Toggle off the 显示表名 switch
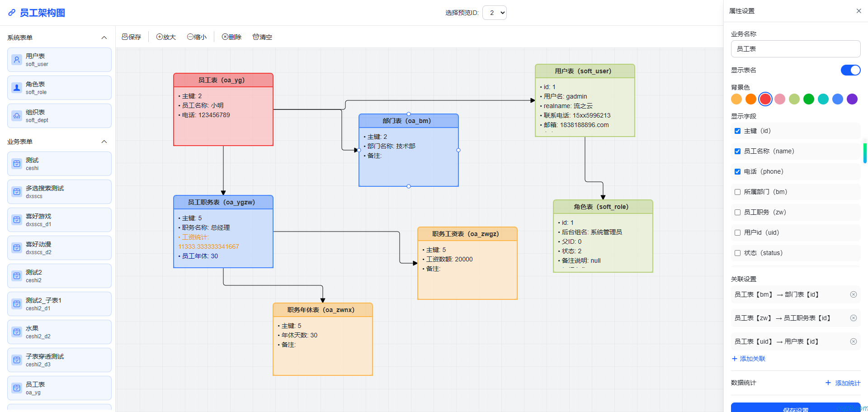The image size is (868, 412). [x=850, y=70]
